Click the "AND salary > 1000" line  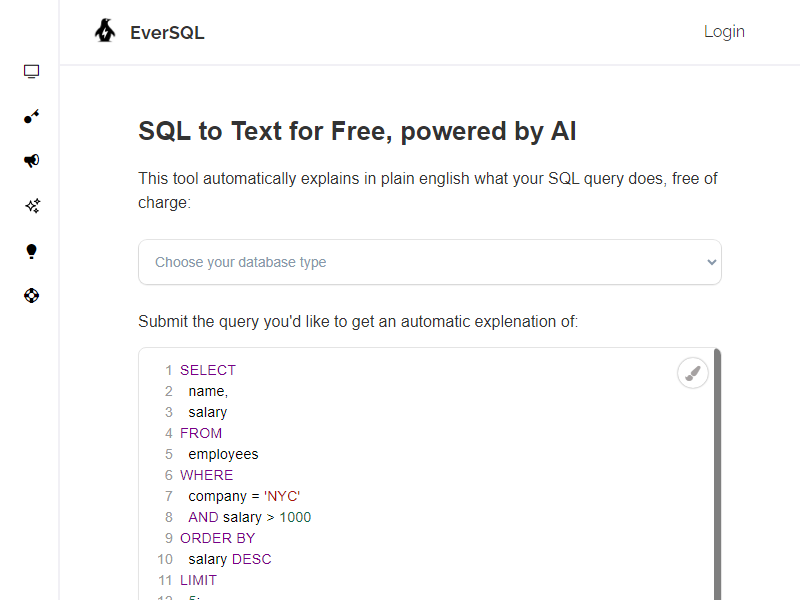(249, 517)
